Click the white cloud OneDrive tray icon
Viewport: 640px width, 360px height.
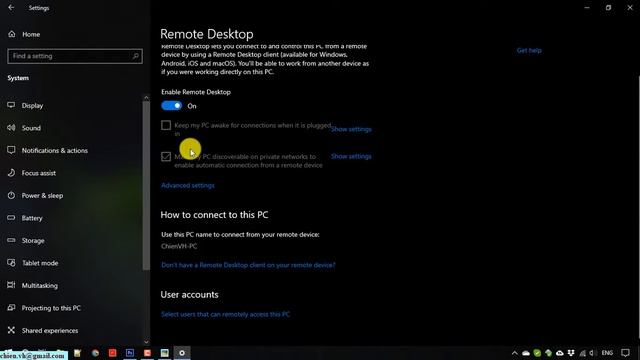point(526,353)
